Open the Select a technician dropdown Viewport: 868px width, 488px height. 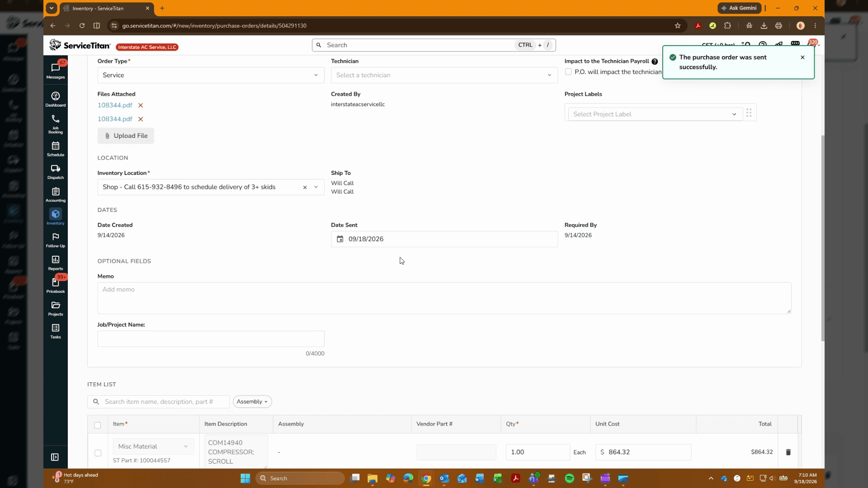[x=444, y=75]
